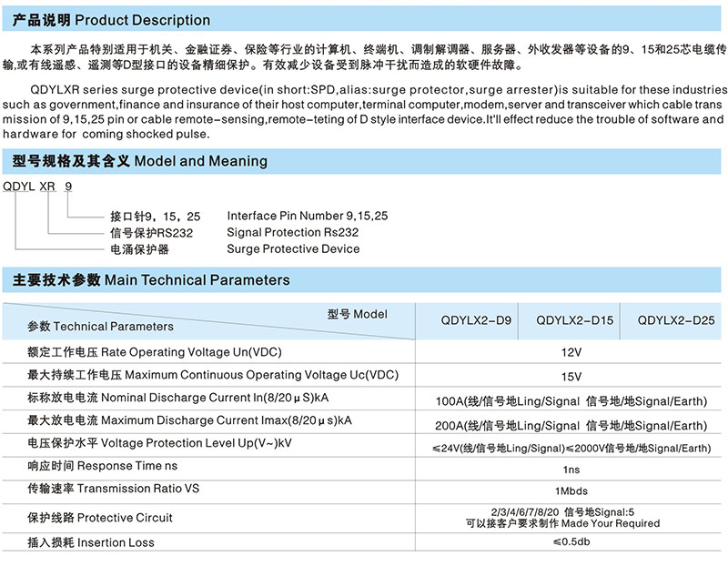Click 'Rate Operating Voltage Un(VDC)' row label
Image resolution: width=728 pixels, height=566 pixels.
coord(155,352)
